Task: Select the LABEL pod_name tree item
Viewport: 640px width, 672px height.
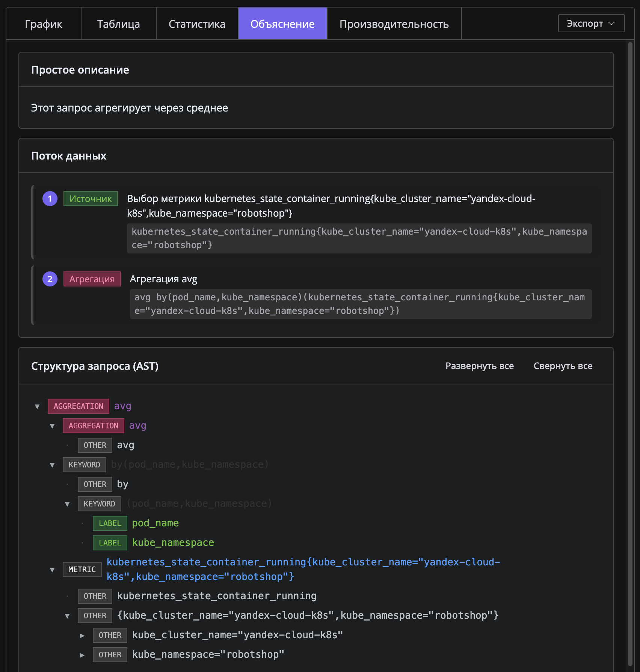Action: coord(155,523)
